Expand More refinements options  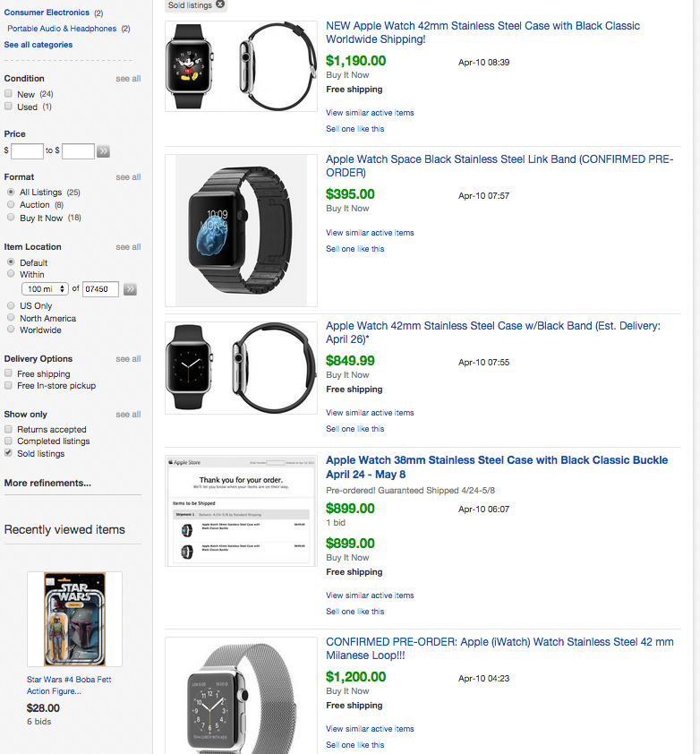47,484
